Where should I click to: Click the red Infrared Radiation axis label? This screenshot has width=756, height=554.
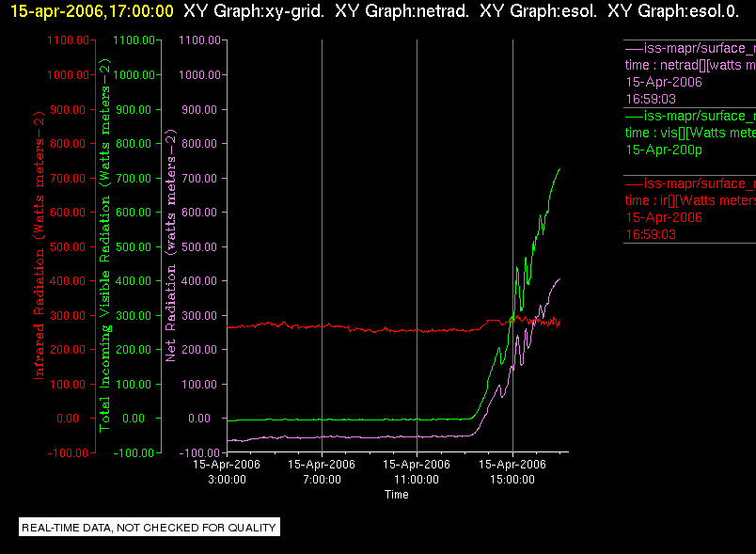coord(39,245)
